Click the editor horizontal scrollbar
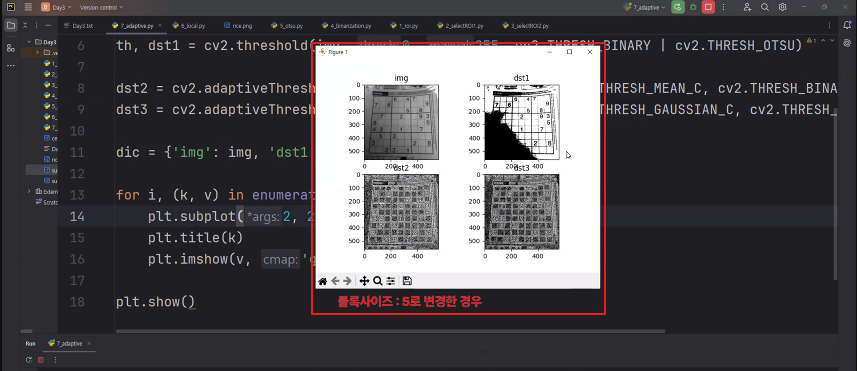857x371 pixels. coord(390,331)
